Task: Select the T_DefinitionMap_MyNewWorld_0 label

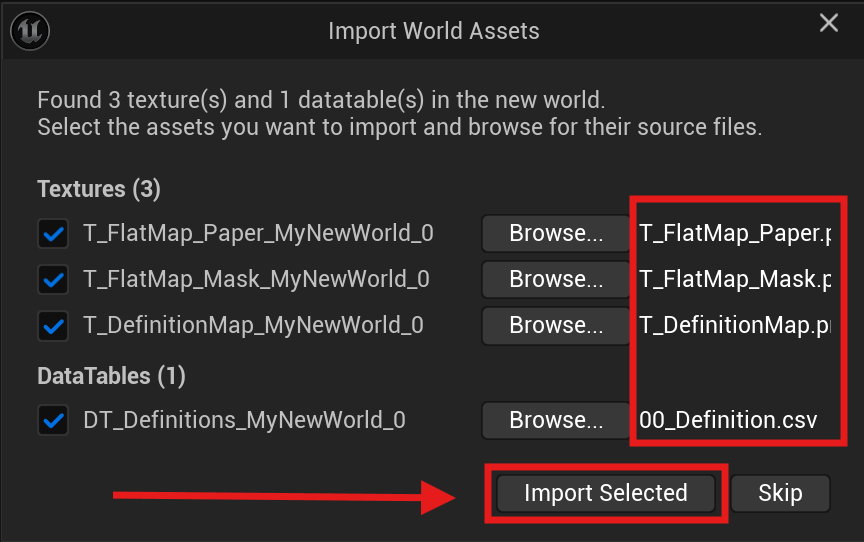Action: tap(253, 326)
